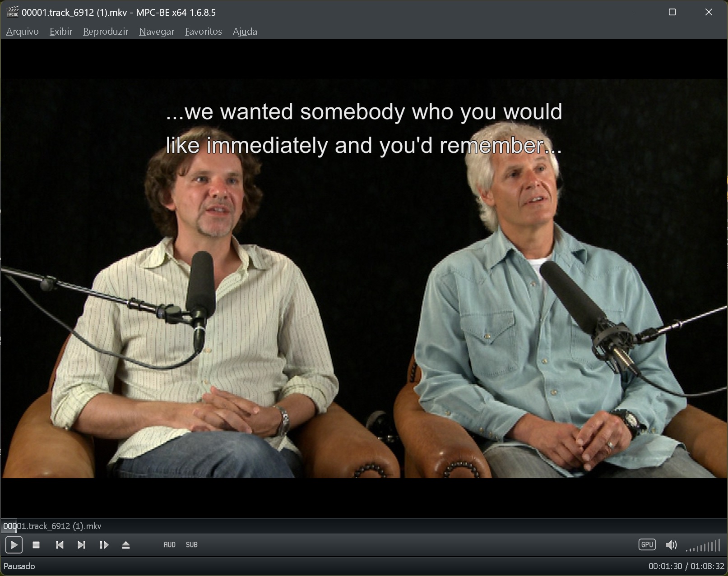Viewport: 728px width, 576px height.
Task: Click the Play button
Action: tap(14, 545)
